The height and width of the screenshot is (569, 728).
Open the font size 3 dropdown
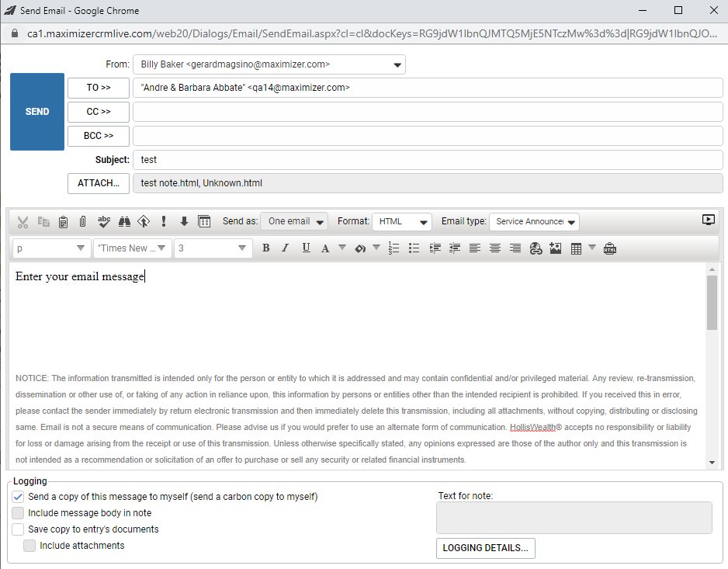pyautogui.click(x=213, y=248)
